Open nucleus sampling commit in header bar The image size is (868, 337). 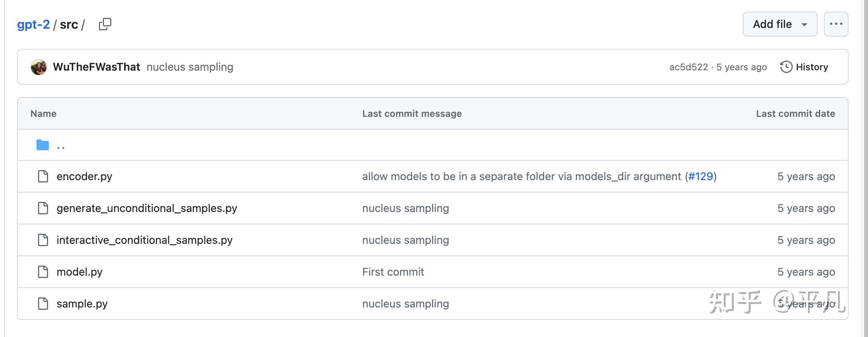pyautogui.click(x=190, y=67)
